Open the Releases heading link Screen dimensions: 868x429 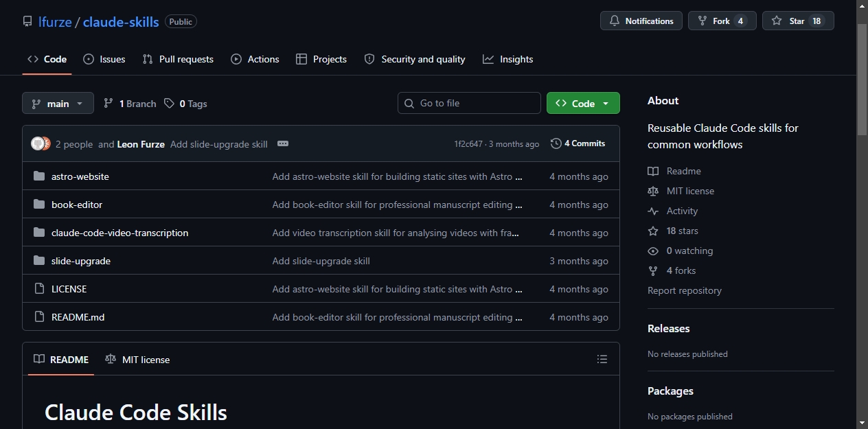click(x=668, y=328)
